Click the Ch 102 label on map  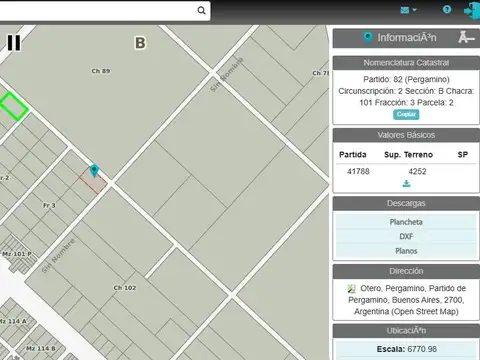point(125,288)
